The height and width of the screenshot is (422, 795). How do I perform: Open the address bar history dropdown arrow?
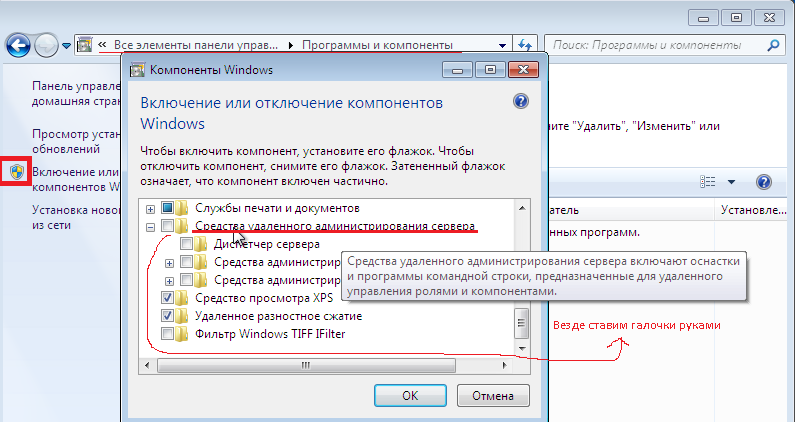pos(502,45)
